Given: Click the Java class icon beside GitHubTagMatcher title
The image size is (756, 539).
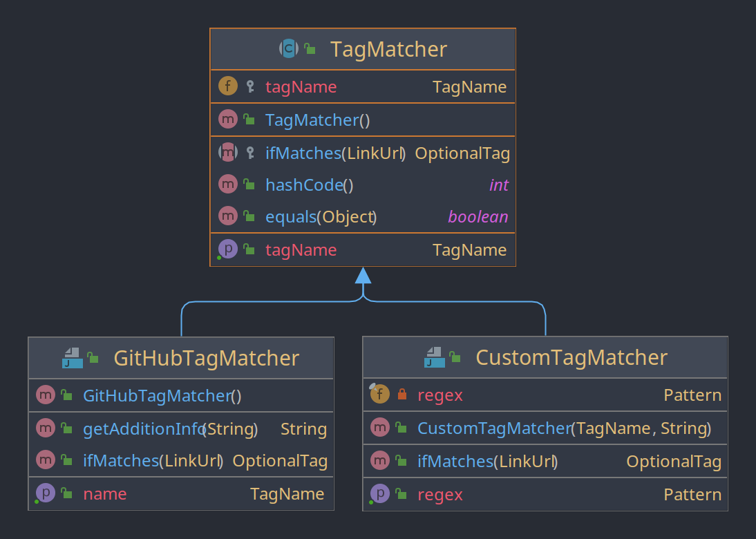Looking at the screenshot, I should coord(73,358).
